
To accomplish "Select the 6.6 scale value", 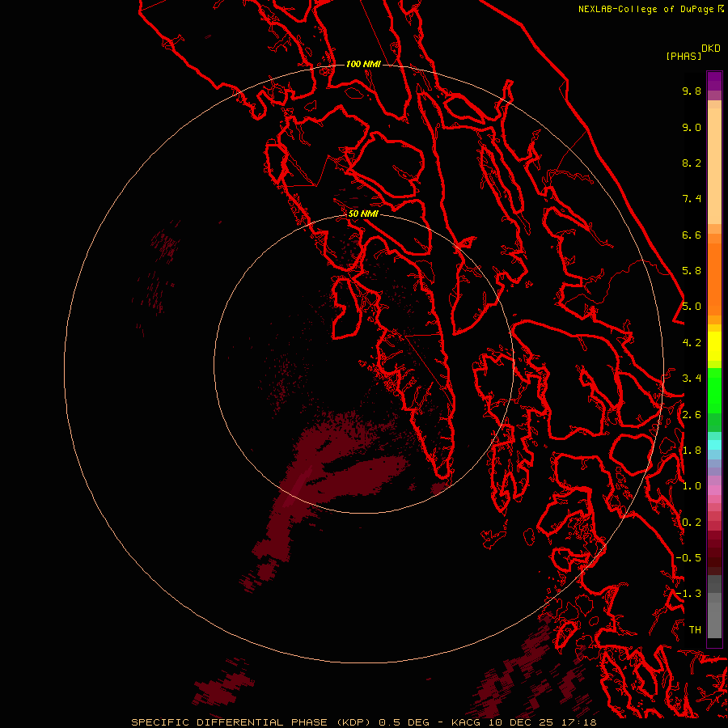I will pos(692,235).
